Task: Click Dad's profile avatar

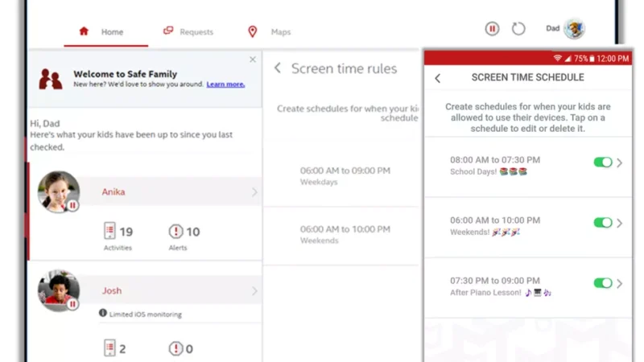Action: click(574, 29)
